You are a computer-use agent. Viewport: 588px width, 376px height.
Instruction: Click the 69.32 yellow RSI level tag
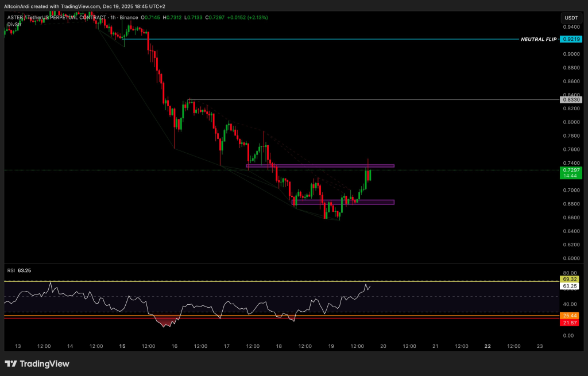point(571,278)
